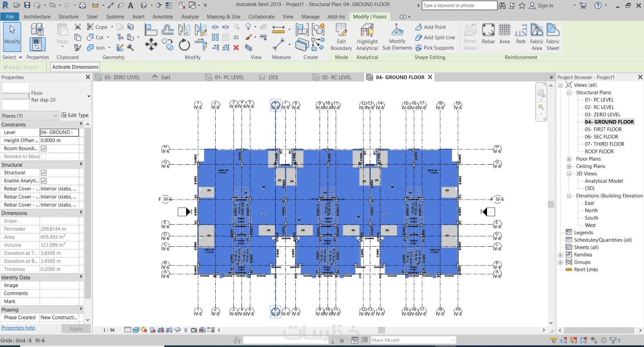Open the Cope dropdown arrow
This screenshot has height=347, width=644.
point(112,27)
